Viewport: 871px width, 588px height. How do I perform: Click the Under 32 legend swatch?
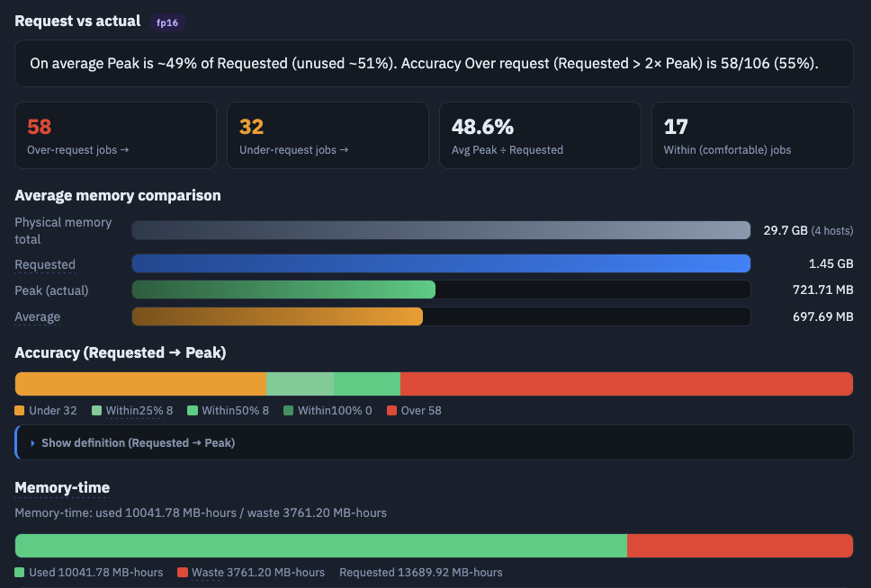[20, 411]
